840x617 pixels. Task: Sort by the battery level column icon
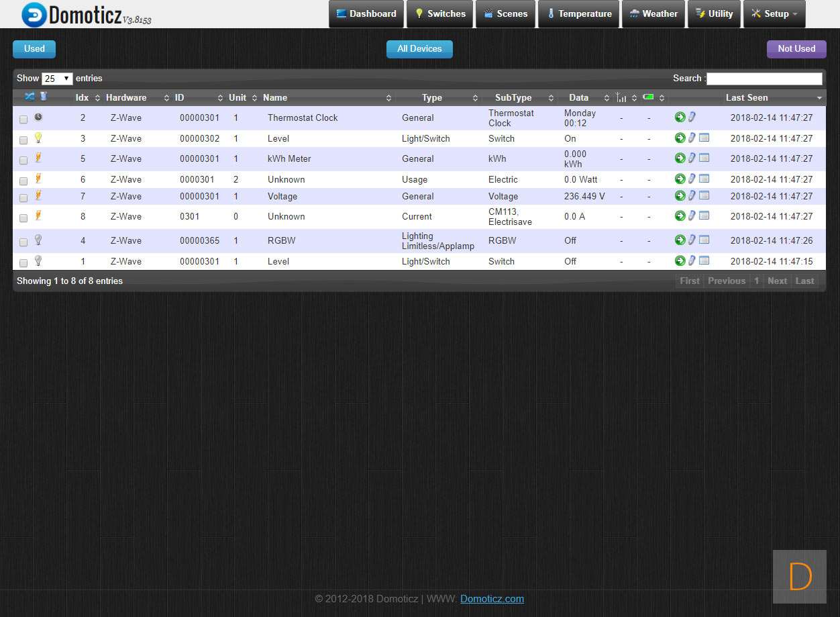648,97
